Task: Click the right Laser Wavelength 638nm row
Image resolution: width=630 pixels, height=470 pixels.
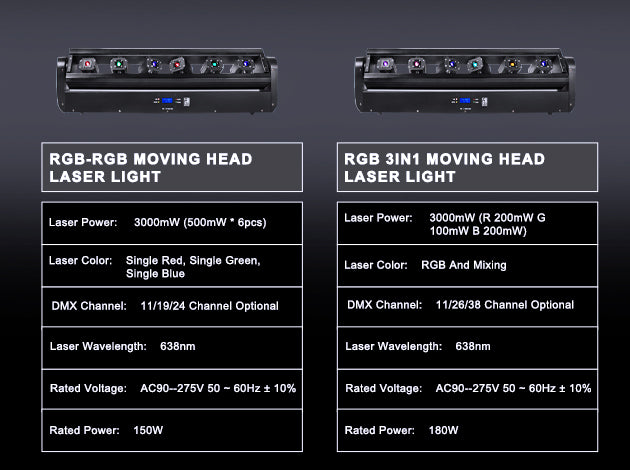Action: click(466, 346)
